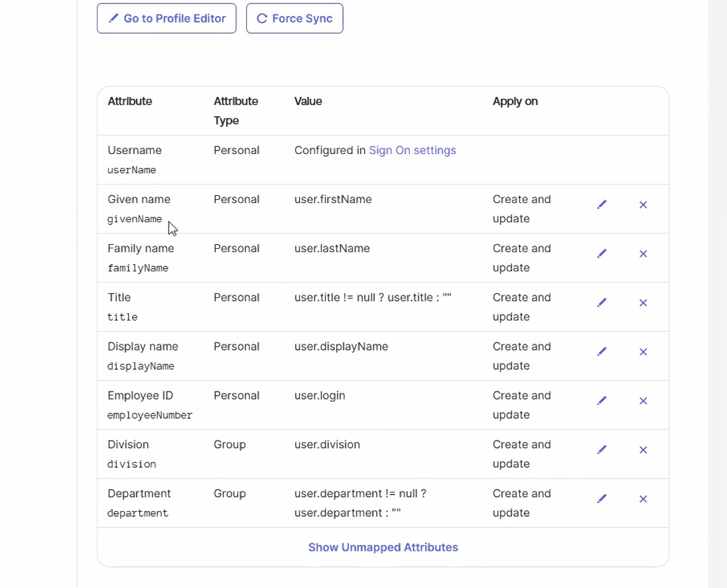Click the user.firstName value
Viewport: 727px width, 588px height.
[333, 199]
